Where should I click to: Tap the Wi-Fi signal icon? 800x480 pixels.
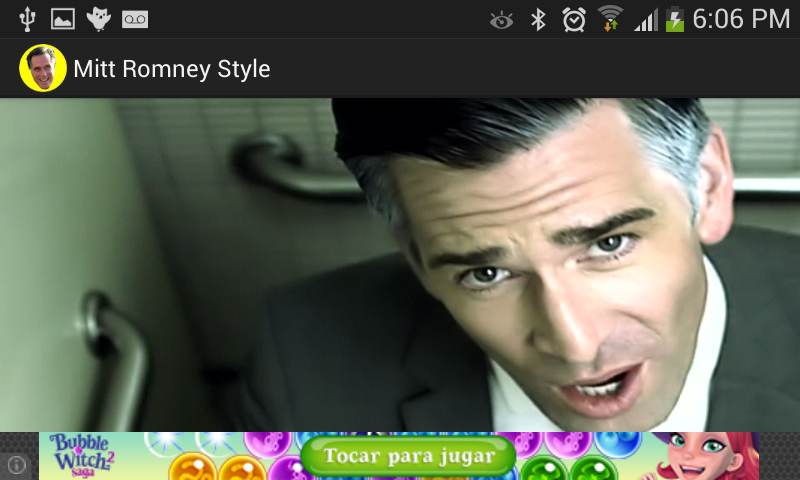click(610, 19)
